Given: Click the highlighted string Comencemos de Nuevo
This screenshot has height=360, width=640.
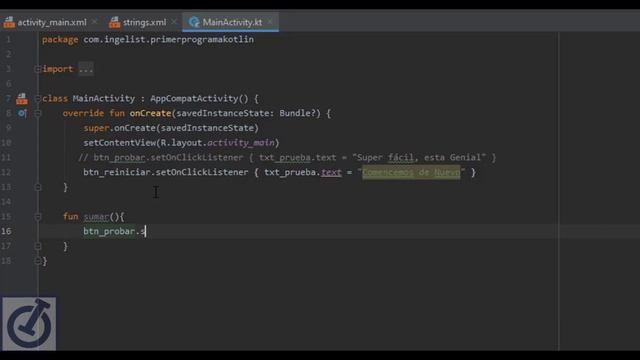Looking at the screenshot, I should tap(411, 172).
